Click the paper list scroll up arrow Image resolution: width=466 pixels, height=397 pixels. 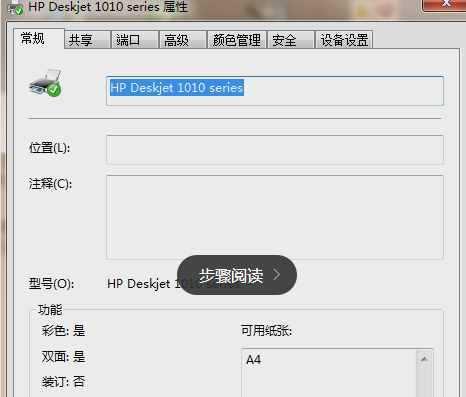[x=424, y=359]
